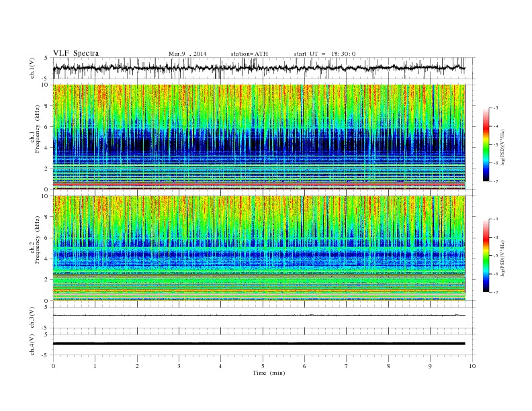The width and height of the screenshot is (532, 411).
Task: Click the "2" kHz tick on ch.2 frequency axis
Action: pos(47,280)
